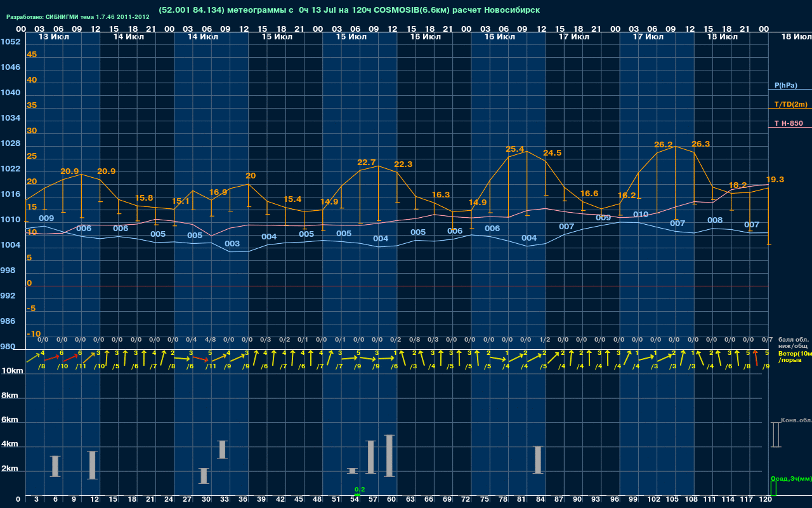Click the "балл обл. ниж/общ" legend label
Viewport: 812px width, 508px height.
pyautogui.click(x=794, y=343)
